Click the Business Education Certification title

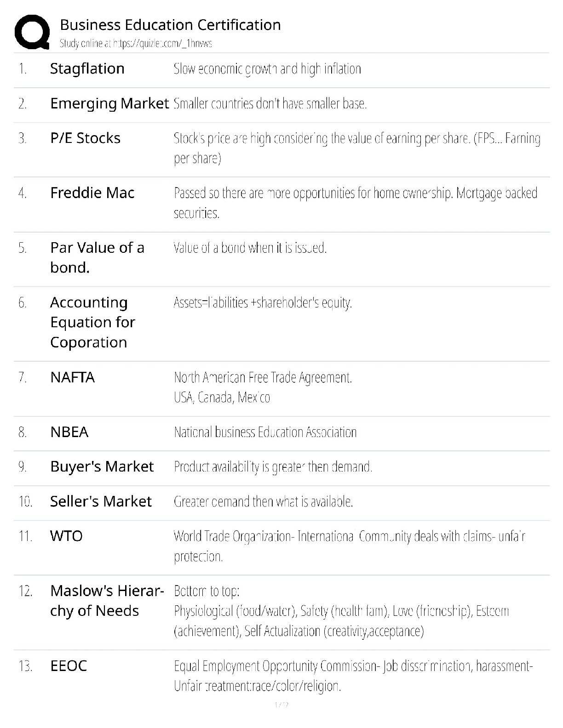tap(170, 25)
